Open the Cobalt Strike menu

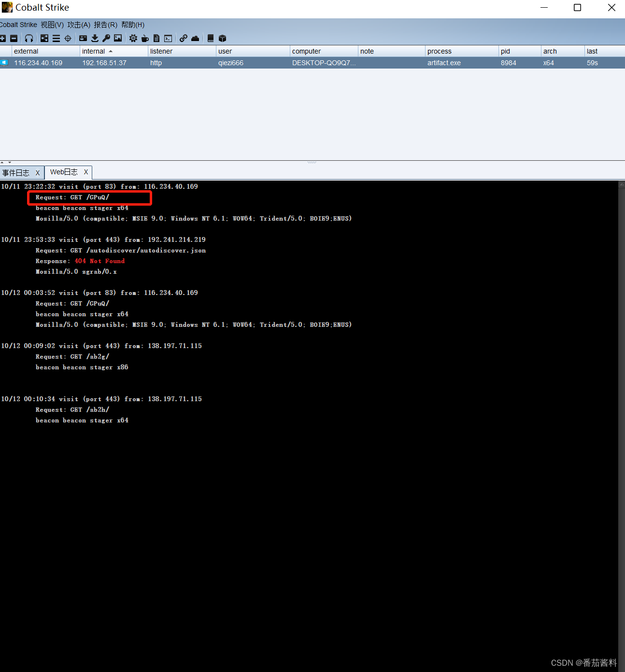(x=18, y=25)
